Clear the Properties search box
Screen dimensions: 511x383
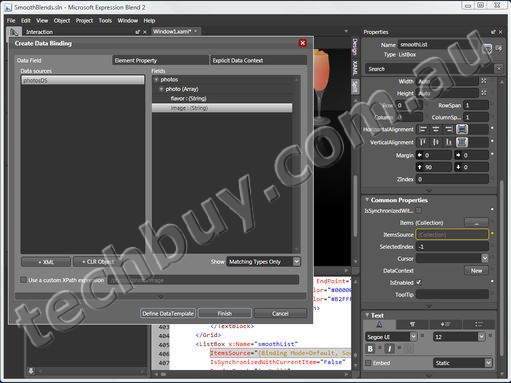coord(499,69)
